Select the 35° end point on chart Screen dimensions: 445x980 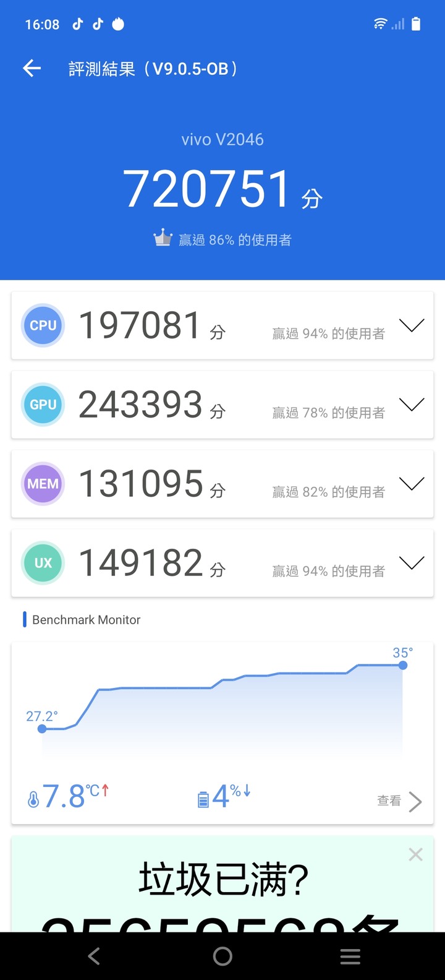pos(403,665)
